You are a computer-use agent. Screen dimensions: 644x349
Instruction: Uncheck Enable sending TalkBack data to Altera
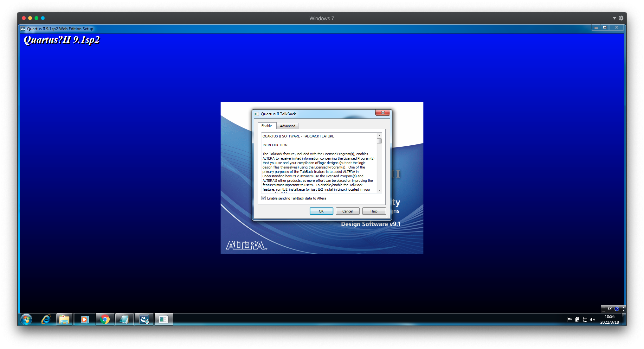pos(263,198)
